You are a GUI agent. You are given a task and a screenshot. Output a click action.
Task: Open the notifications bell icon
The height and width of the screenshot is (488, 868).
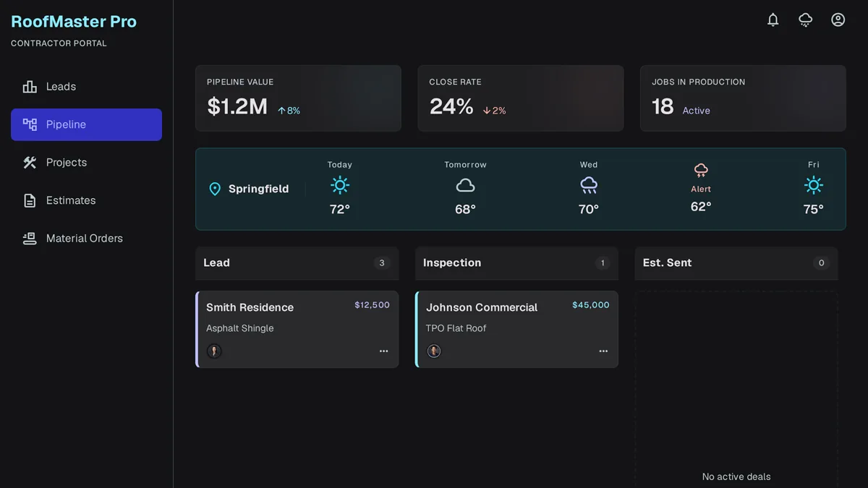tap(773, 20)
